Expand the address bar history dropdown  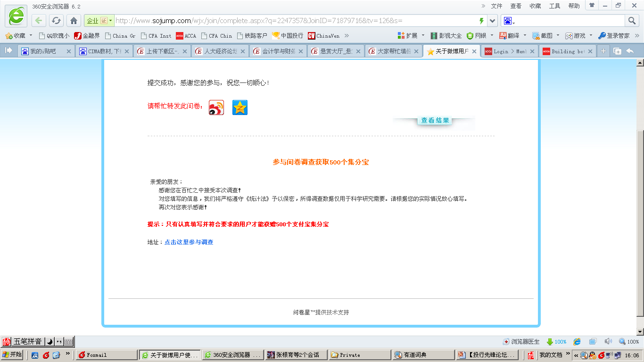pos(493,21)
